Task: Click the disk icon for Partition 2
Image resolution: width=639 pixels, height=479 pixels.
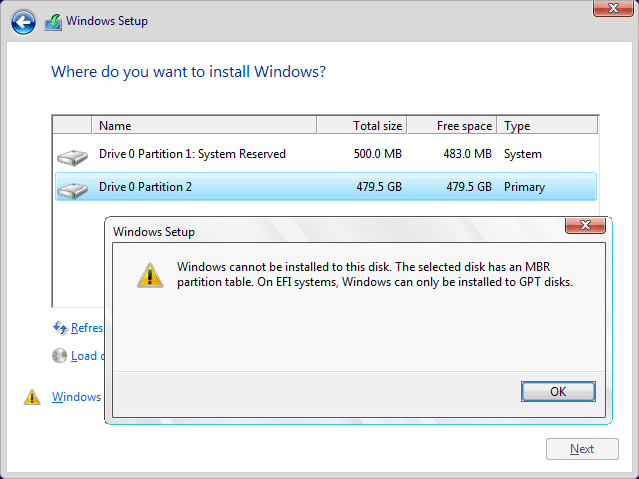Action: (72, 187)
